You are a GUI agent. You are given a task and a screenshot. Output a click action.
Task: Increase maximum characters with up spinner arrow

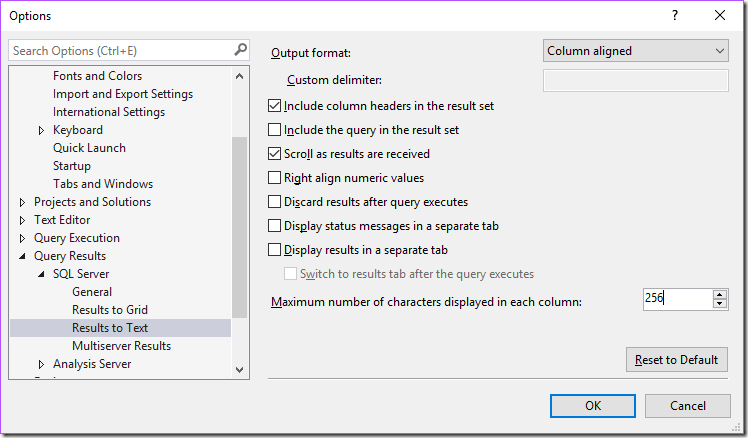tap(720, 294)
